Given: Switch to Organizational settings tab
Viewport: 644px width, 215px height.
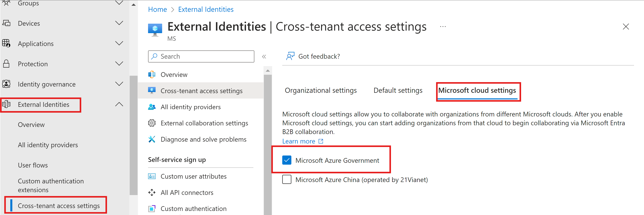Looking at the screenshot, I should click(321, 90).
